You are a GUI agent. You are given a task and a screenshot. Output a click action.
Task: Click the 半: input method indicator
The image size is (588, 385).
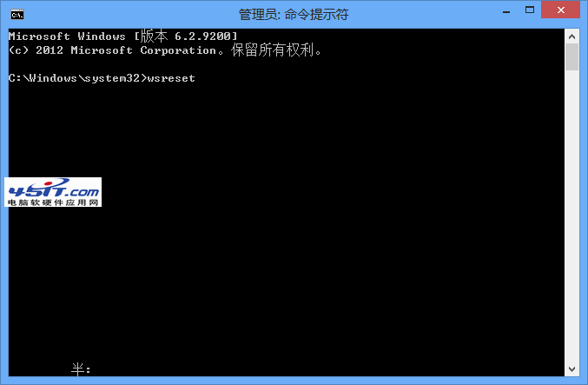81,369
